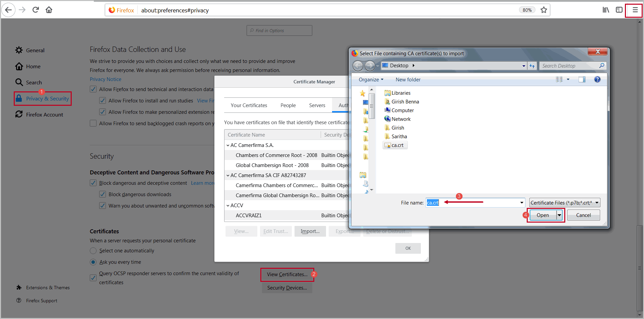Open the Certificate Files type dropdown
The width and height of the screenshot is (644, 319).
pos(565,203)
